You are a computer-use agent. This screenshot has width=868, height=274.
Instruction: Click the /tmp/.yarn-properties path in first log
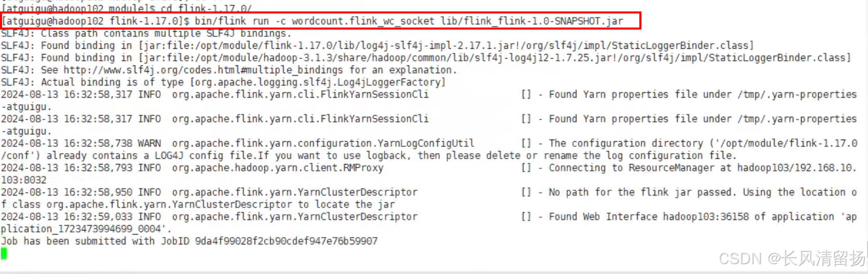pos(797,94)
